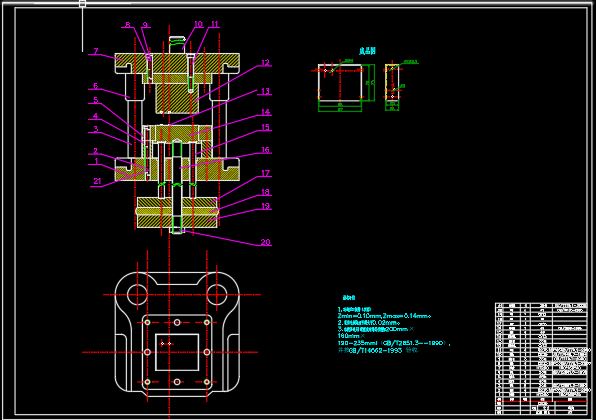This screenshot has width=596, height=420.
Task: Select the narrow finished part side view
Action: click(392, 82)
